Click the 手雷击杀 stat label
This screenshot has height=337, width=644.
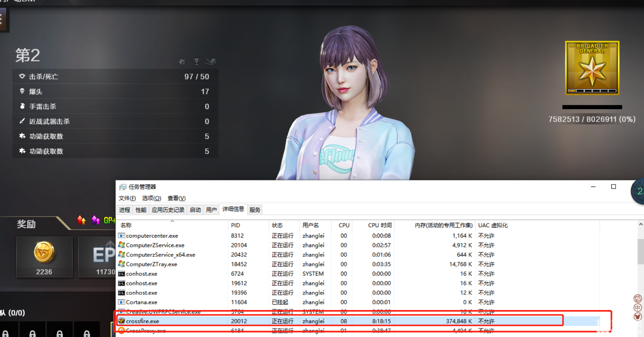click(x=43, y=107)
